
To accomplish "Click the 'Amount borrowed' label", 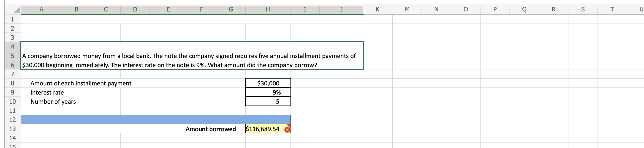I will [211, 129].
